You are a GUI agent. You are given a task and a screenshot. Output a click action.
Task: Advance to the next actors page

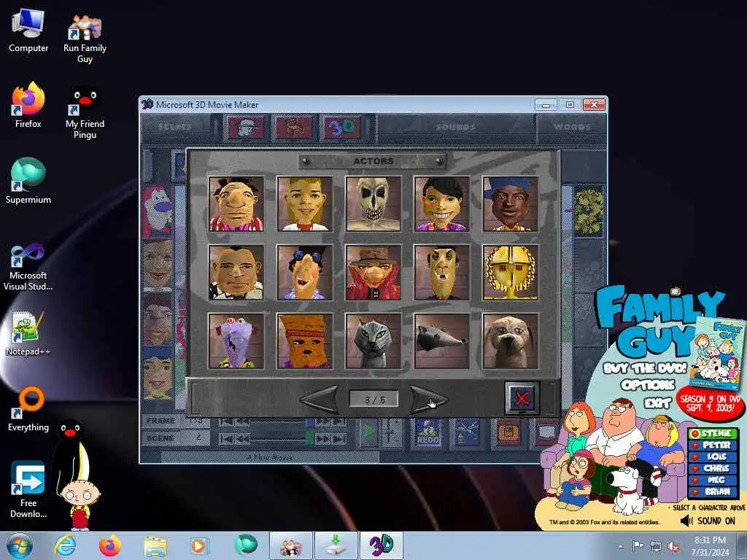pyautogui.click(x=429, y=399)
